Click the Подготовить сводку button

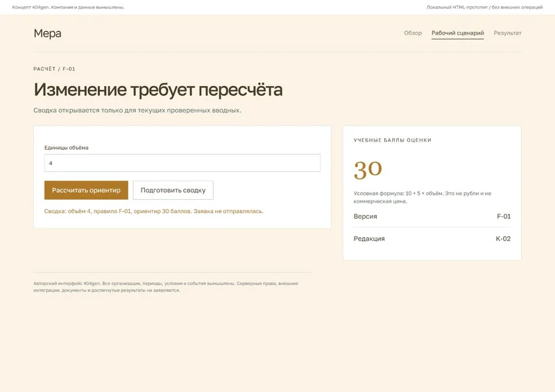coord(173,190)
